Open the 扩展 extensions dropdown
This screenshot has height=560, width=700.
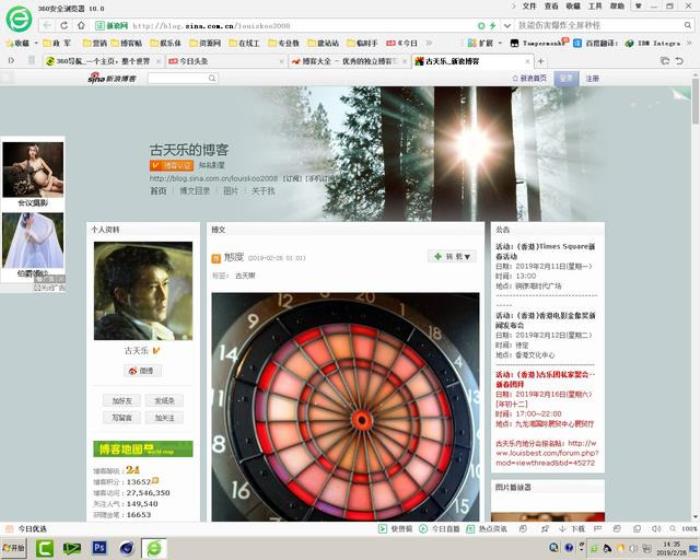coord(485,43)
